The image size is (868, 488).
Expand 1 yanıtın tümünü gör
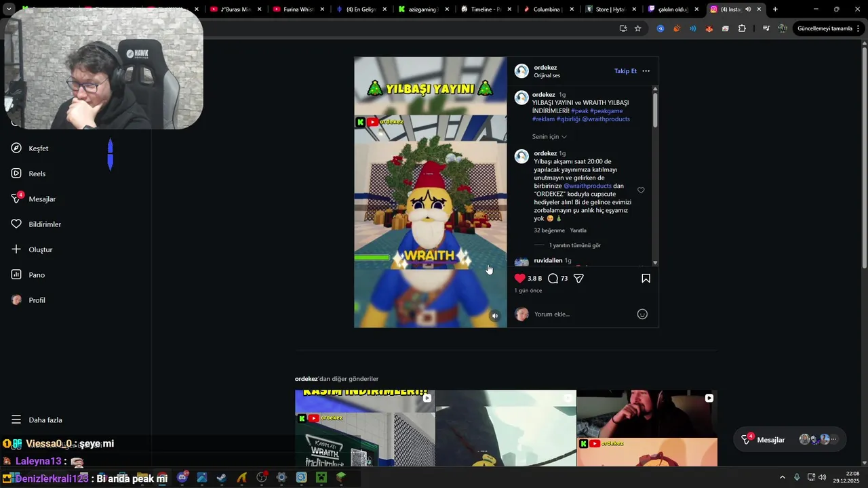coord(574,245)
